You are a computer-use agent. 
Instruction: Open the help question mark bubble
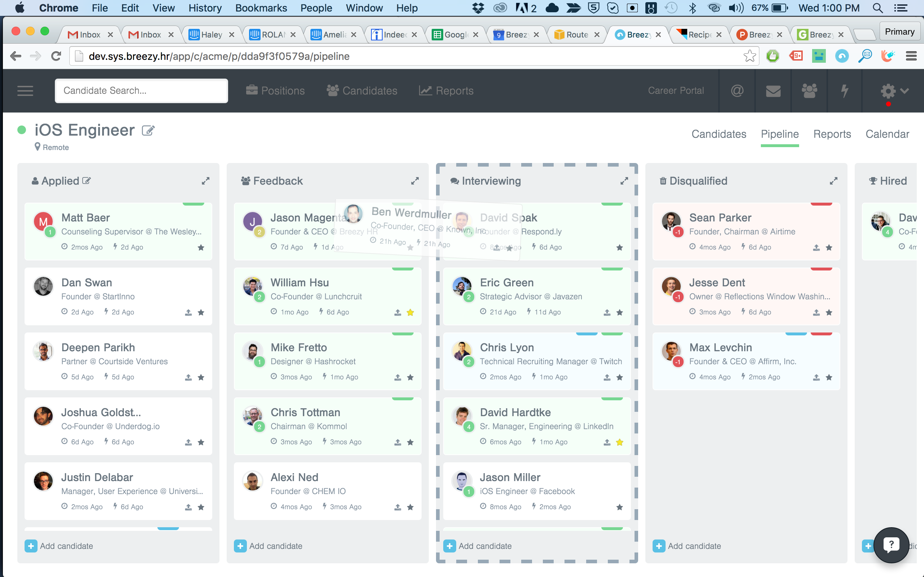tap(891, 545)
